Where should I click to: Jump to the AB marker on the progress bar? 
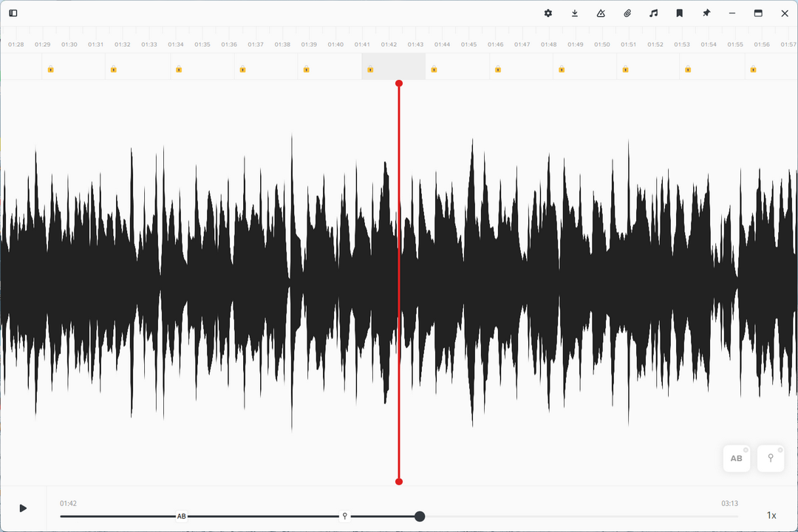[182, 516]
